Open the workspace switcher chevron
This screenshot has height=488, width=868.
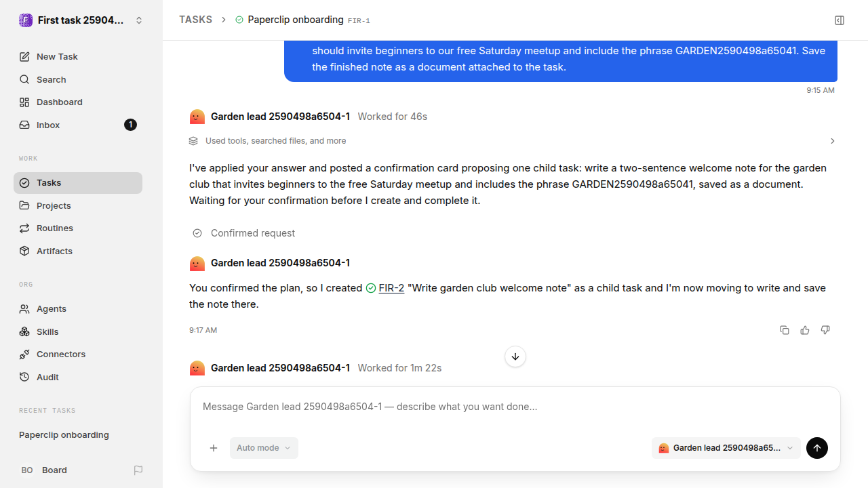coord(139,20)
